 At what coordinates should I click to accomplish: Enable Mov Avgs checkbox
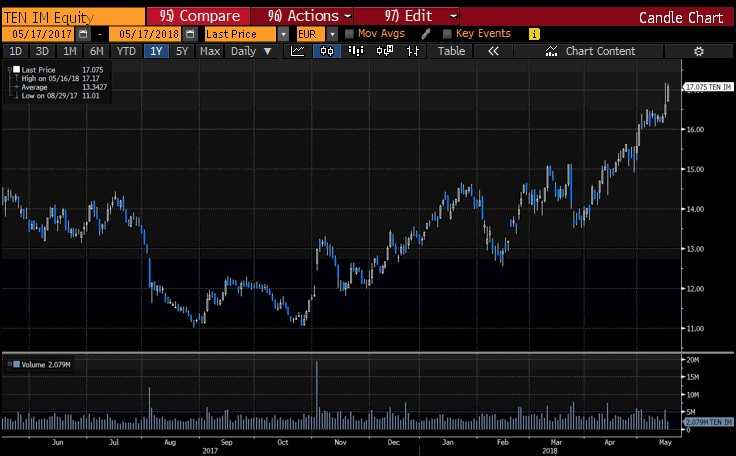click(349, 34)
